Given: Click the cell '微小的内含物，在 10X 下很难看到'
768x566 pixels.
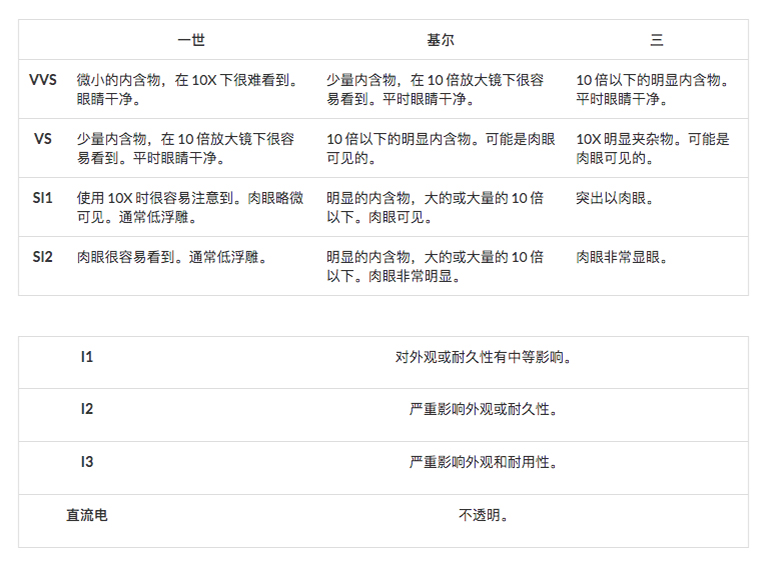Looking at the screenshot, I should click(x=190, y=90).
